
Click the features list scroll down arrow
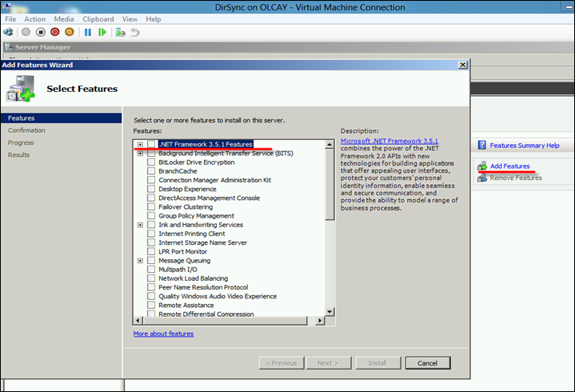click(329, 312)
